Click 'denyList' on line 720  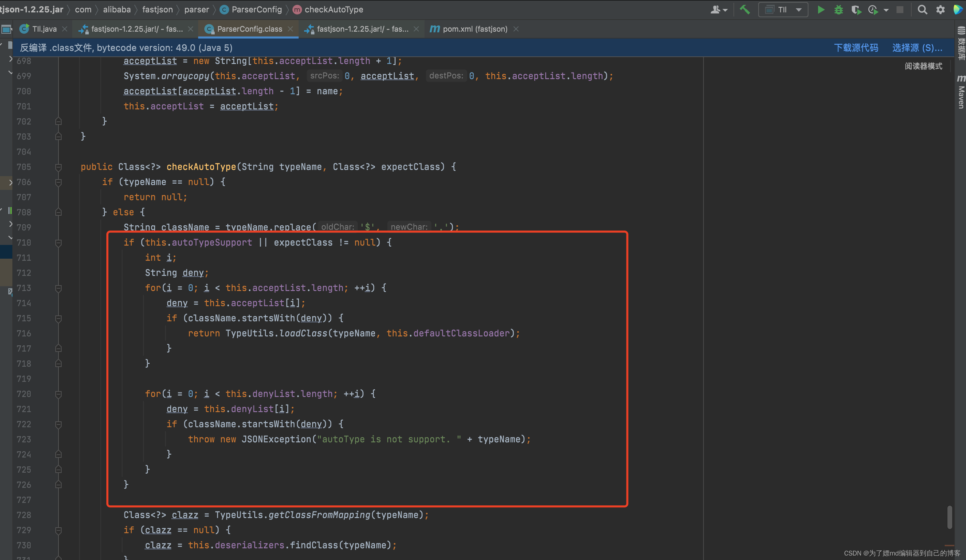pyautogui.click(x=274, y=394)
